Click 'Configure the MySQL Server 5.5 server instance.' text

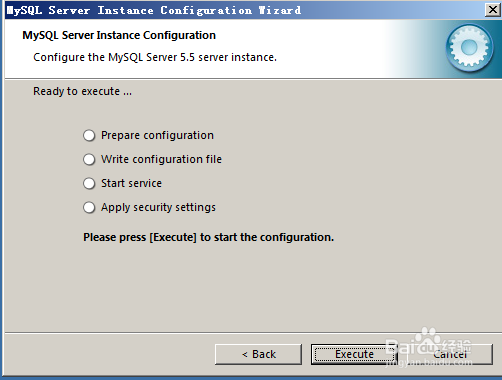coord(155,57)
